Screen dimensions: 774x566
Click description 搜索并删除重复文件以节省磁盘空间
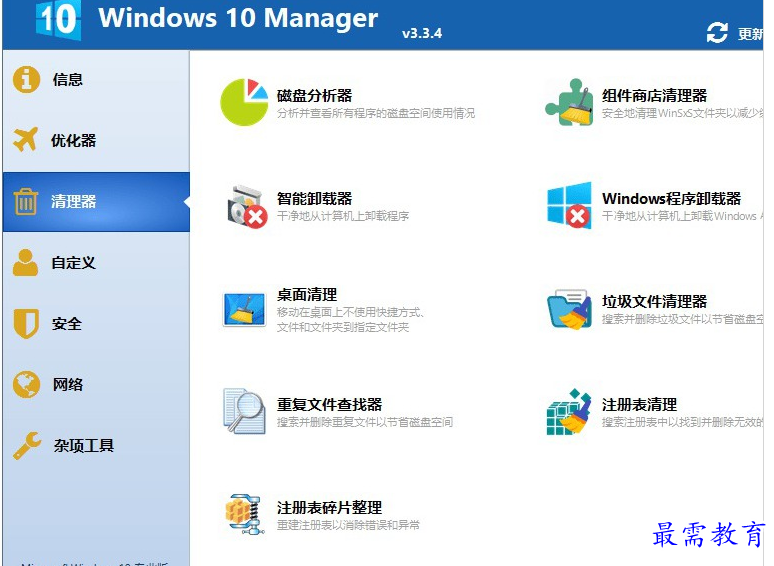click(364, 422)
